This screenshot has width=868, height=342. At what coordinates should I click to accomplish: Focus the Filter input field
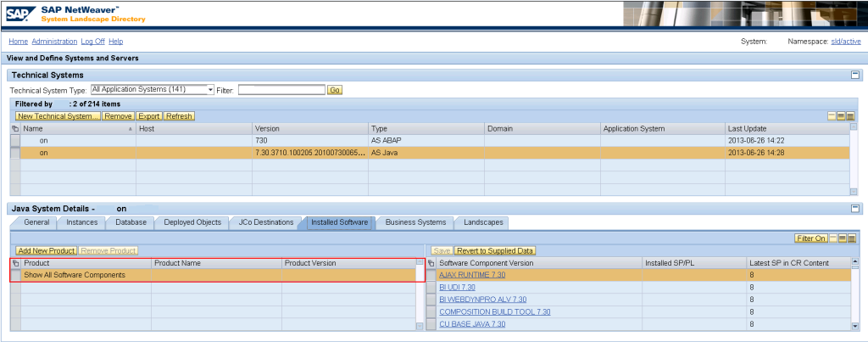click(x=281, y=90)
